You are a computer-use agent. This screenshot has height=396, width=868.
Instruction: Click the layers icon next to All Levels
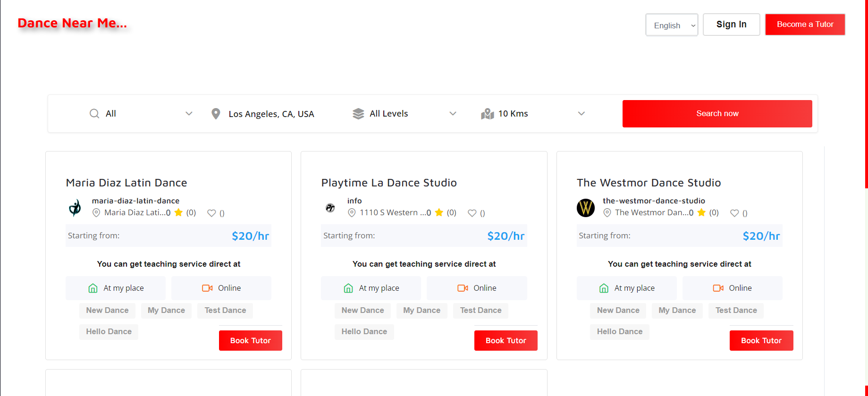358,114
